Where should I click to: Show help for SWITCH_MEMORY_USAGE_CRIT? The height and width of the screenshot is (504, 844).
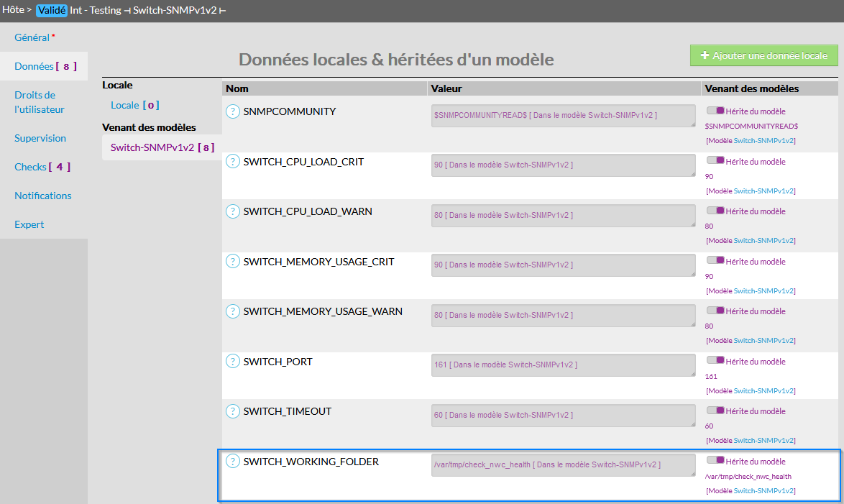232,262
